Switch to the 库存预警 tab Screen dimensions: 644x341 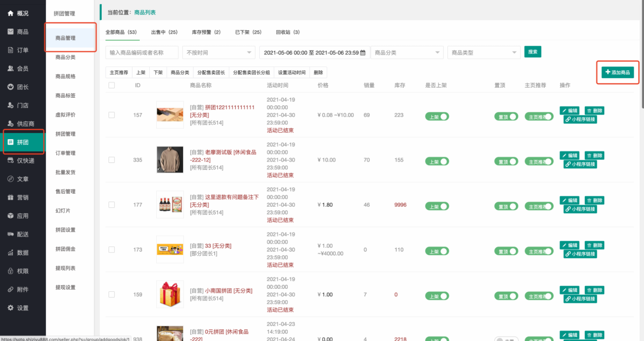206,32
